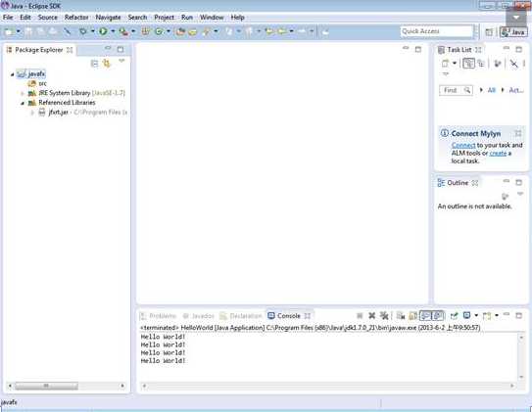The width and height of the screenshot is (532, 412).
Task: Open the Debug button dropdown arrow
Action: [x=92, y=31]
